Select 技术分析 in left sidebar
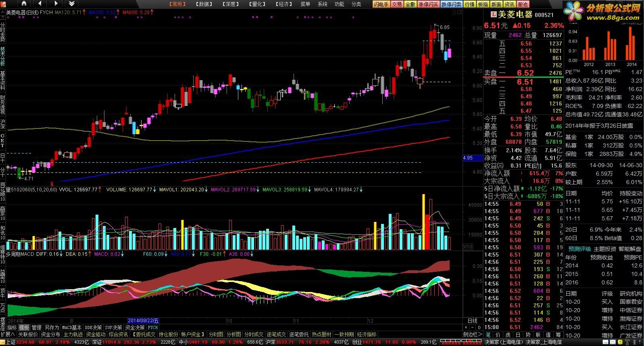 click(x=3, y=57)
